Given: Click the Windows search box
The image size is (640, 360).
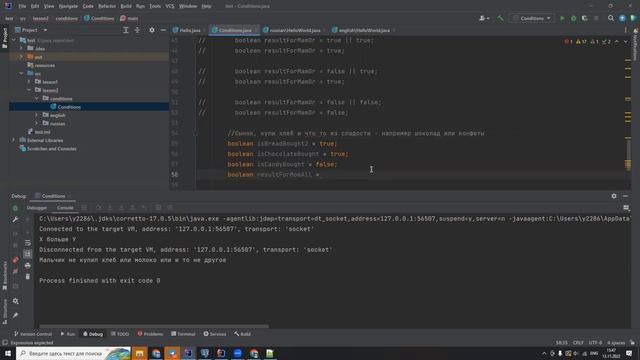Looking at the screenshot, I should click(x=73, y=353).
